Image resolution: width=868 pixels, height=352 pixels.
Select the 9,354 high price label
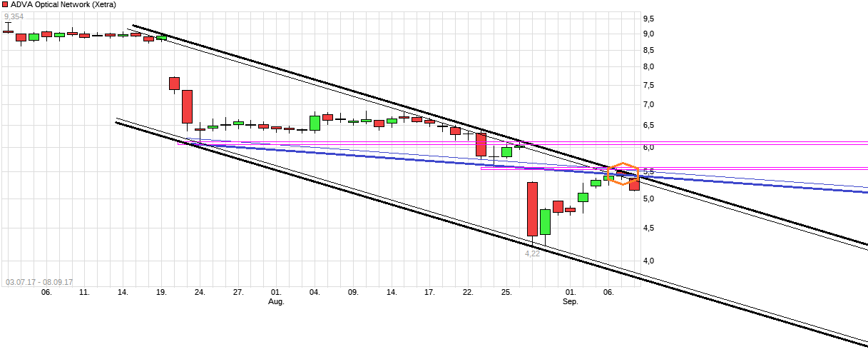pyautogui.click(x=14, y=16)
